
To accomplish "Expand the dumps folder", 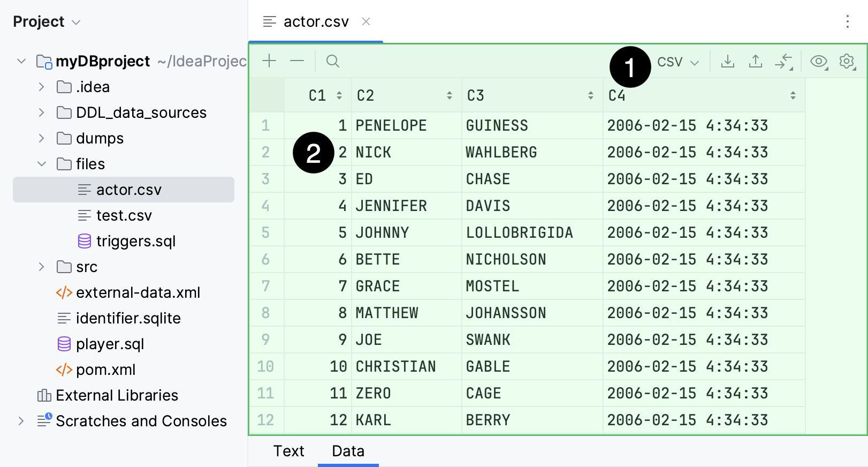I will click(42, 138).
